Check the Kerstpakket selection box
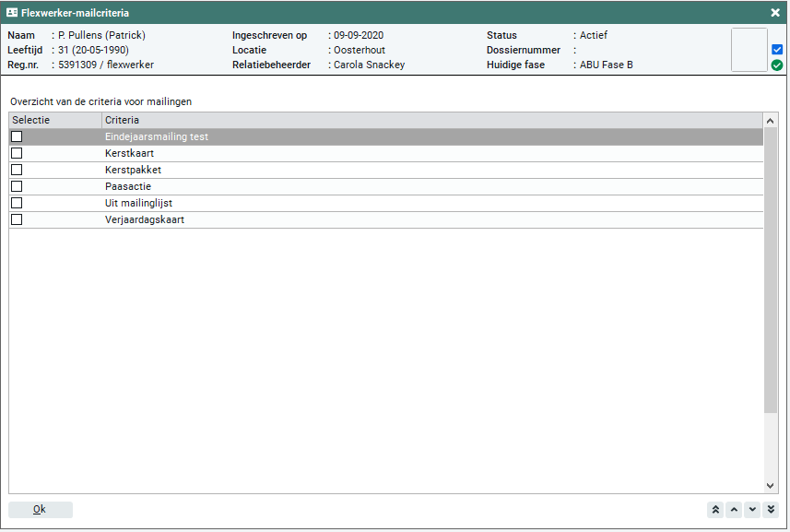790x532 pixels. pos(17,170)
